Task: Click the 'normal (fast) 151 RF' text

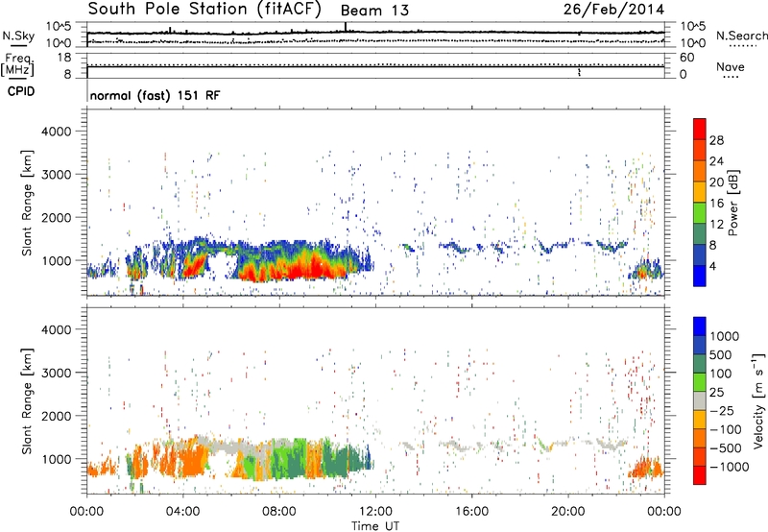Action: pos(155,95)
